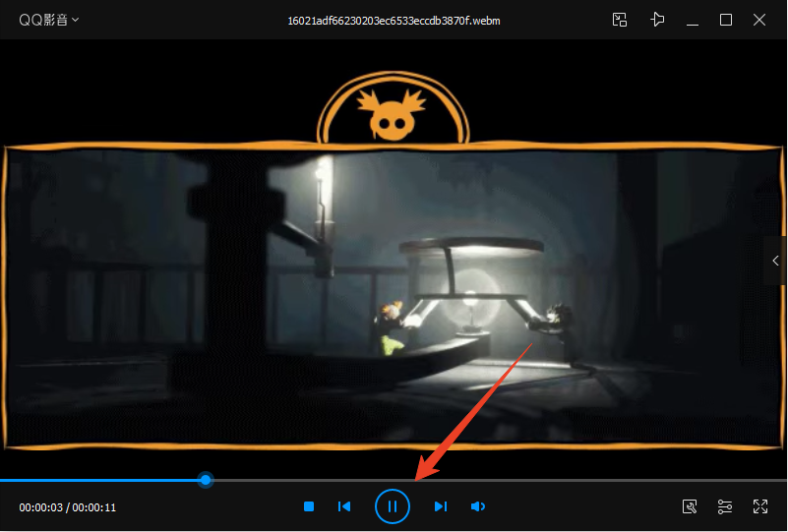
Task: Open the QQ影音 main menu dropdown
Action: tap(49, 20)
